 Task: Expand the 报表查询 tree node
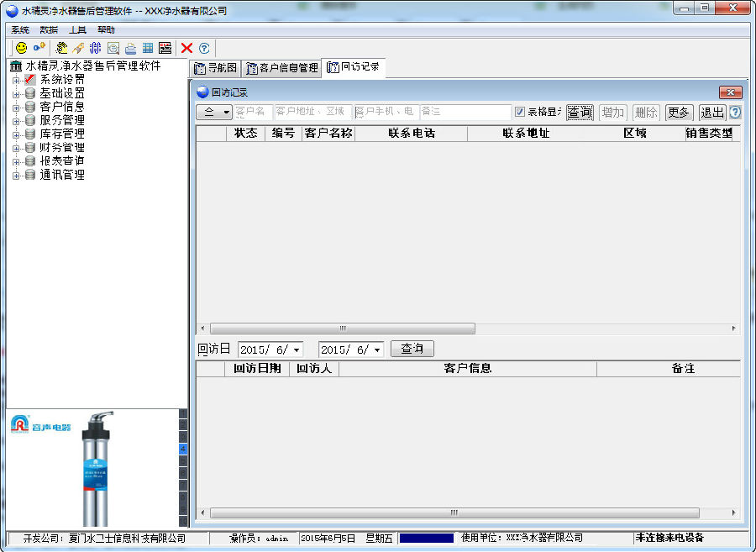pyautogui.click(x=16, y=161)
